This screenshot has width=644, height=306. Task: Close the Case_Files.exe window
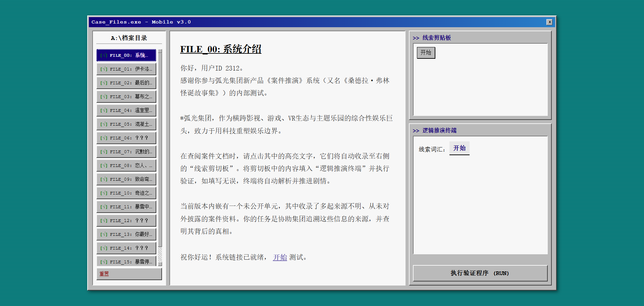click(x=549, y=22)
